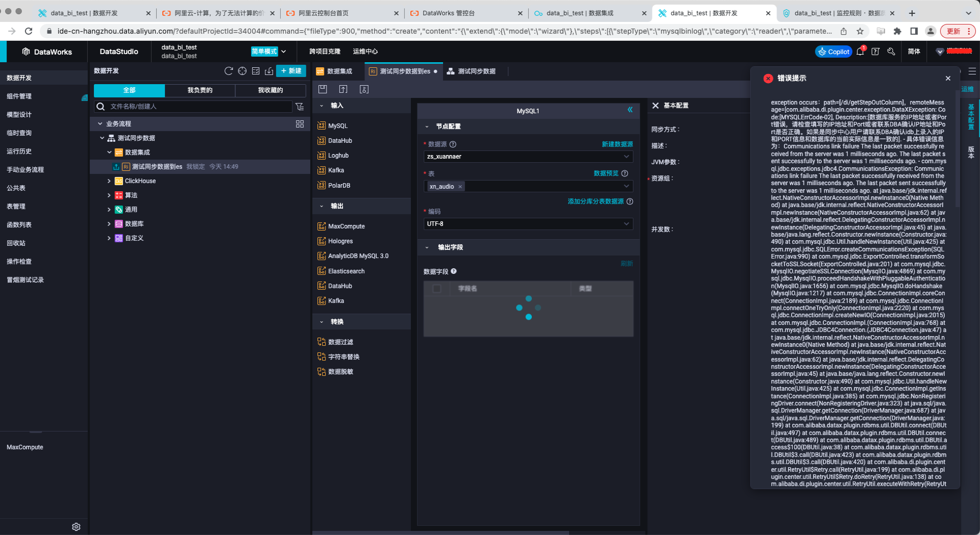Viewport: 980px width, 535px height.
Task: Click 新建 button
Action: point(291,71)
